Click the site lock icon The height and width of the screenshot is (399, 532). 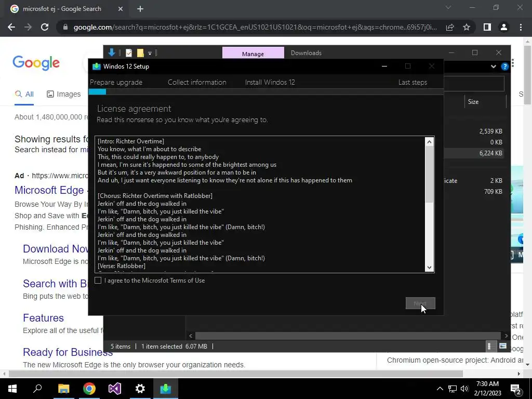pyautogui.click(x=65, y=27)
